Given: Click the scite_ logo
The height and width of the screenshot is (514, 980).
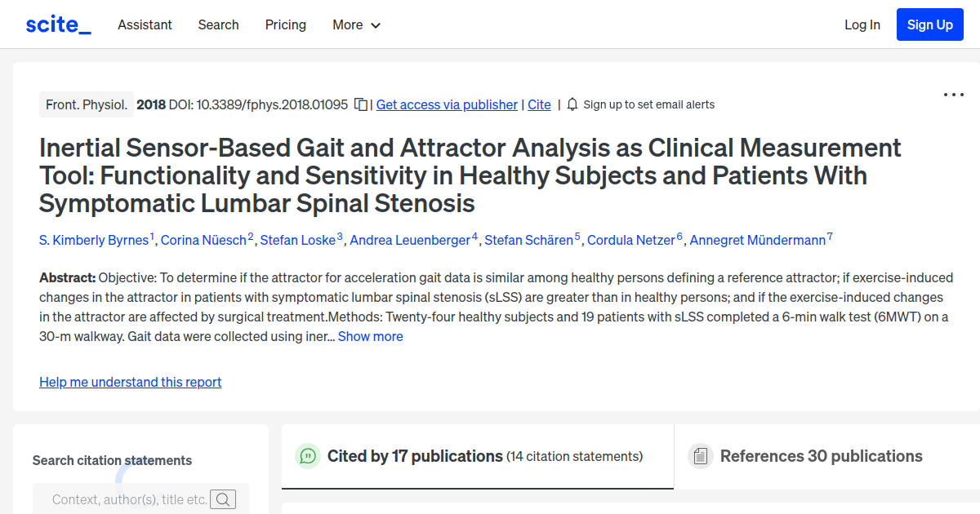Looking at the screenshot, I should click(x=57, y=24).
